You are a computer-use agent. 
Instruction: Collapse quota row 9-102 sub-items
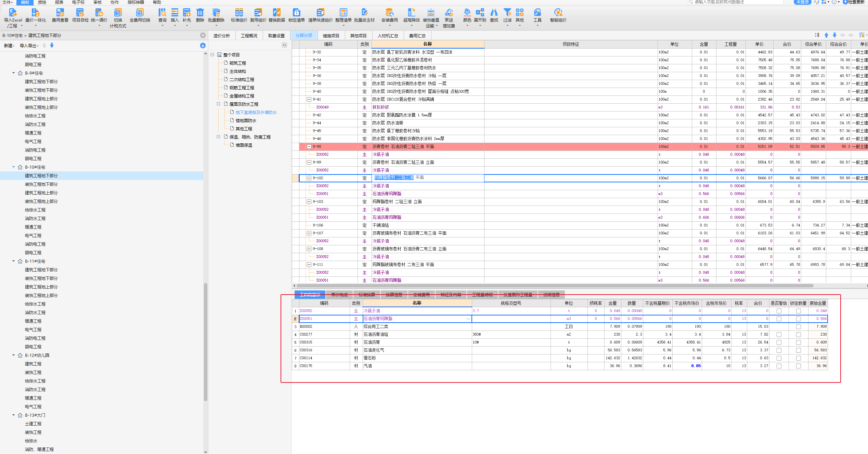tap(309, 178)
